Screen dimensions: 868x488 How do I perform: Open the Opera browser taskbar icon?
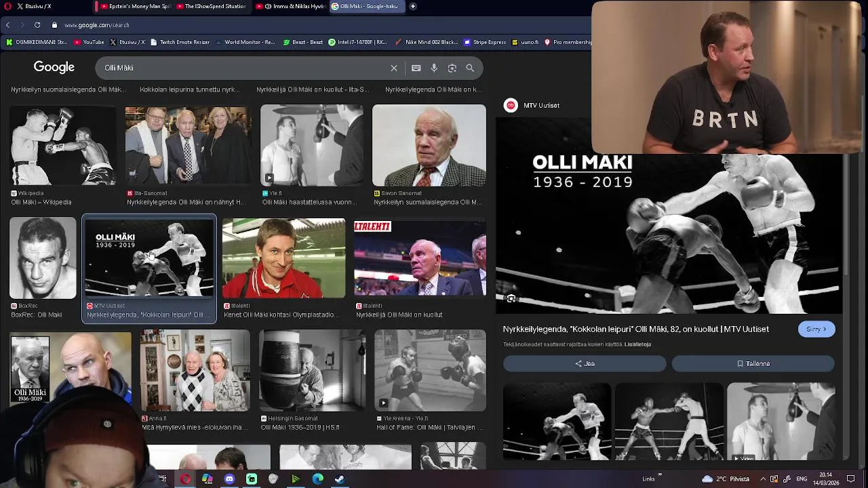click(185, 479)
